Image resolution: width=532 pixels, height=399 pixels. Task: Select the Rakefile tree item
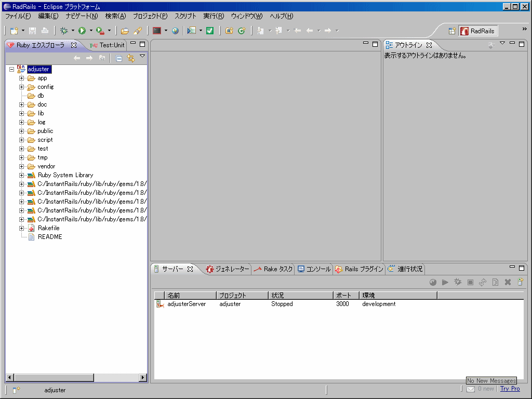tap(48, 228)
